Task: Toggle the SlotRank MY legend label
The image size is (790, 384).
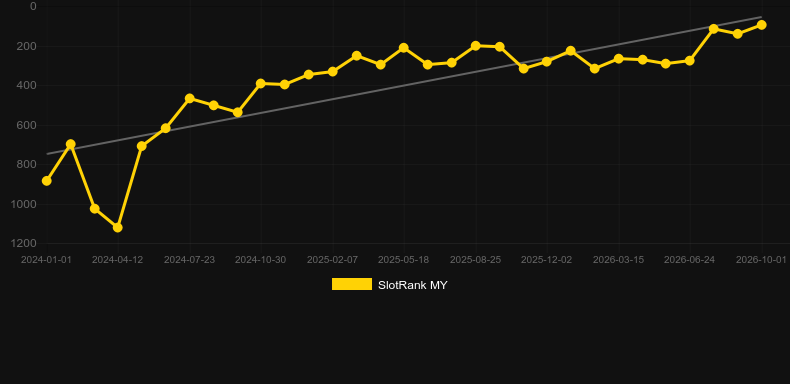Action: (412, 285)
